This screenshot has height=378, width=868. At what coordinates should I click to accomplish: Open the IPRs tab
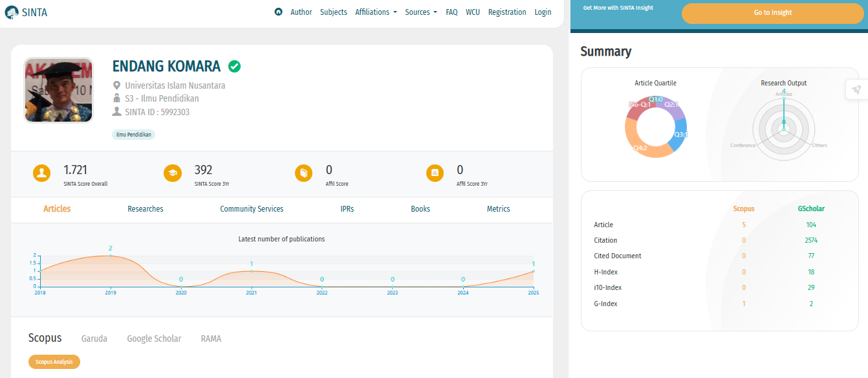[347, 209]
